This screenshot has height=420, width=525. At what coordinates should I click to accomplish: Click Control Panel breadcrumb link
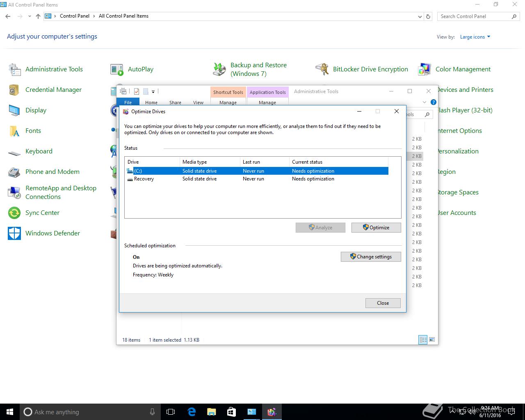tap(74, 16)
